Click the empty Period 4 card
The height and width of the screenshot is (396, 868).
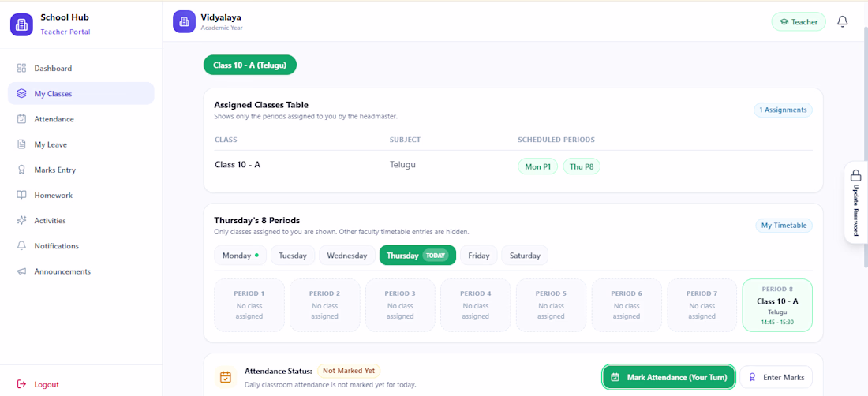click(x=476, y=305)
